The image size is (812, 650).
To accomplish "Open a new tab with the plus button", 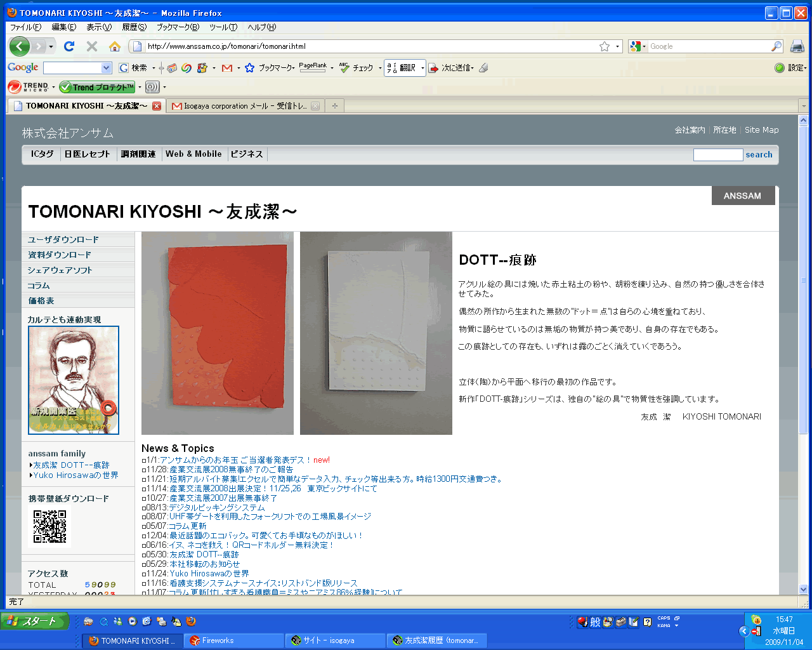I will coord(335,106).
